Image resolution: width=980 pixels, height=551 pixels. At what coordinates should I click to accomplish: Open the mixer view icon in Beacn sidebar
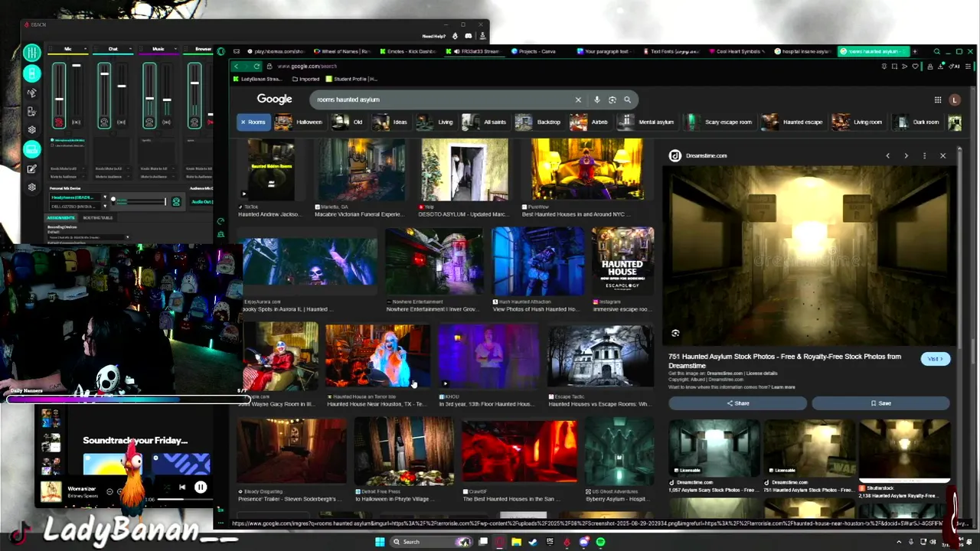pyautogui.click(x=31, y=53)
